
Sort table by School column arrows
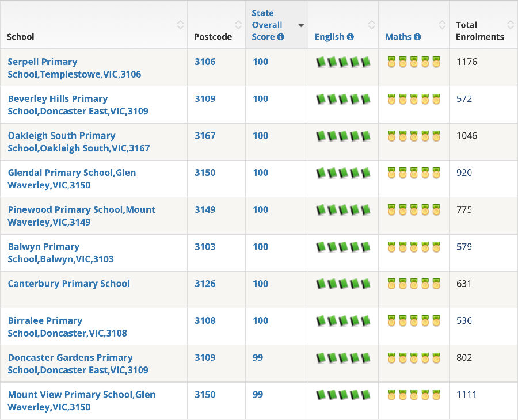click(180, 25)
